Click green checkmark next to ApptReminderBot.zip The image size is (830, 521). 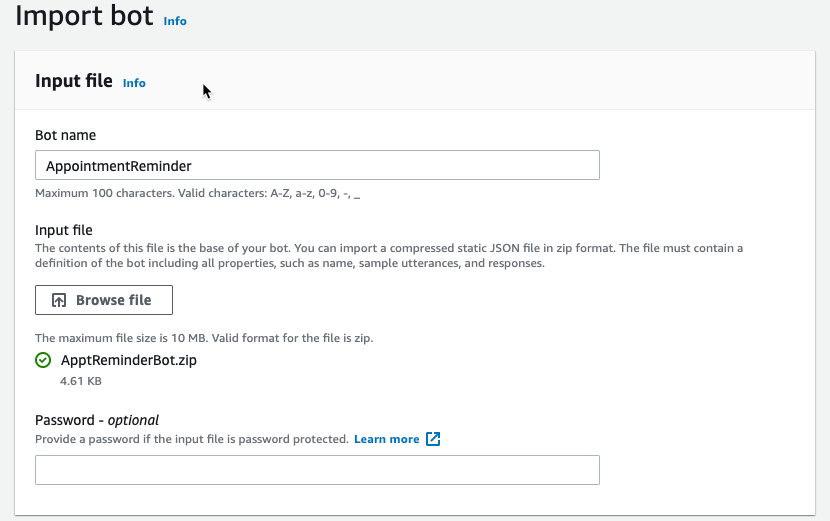(x=43, y=360)
